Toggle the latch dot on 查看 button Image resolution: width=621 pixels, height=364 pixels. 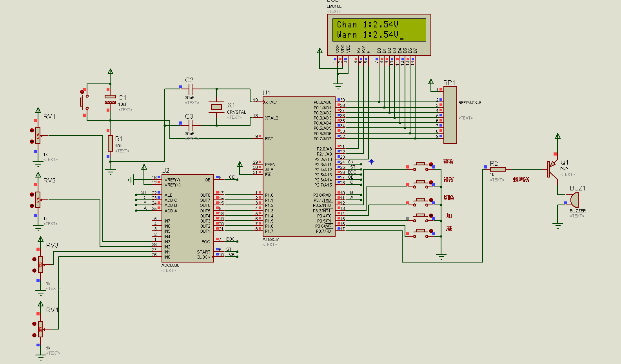point(431,165)
